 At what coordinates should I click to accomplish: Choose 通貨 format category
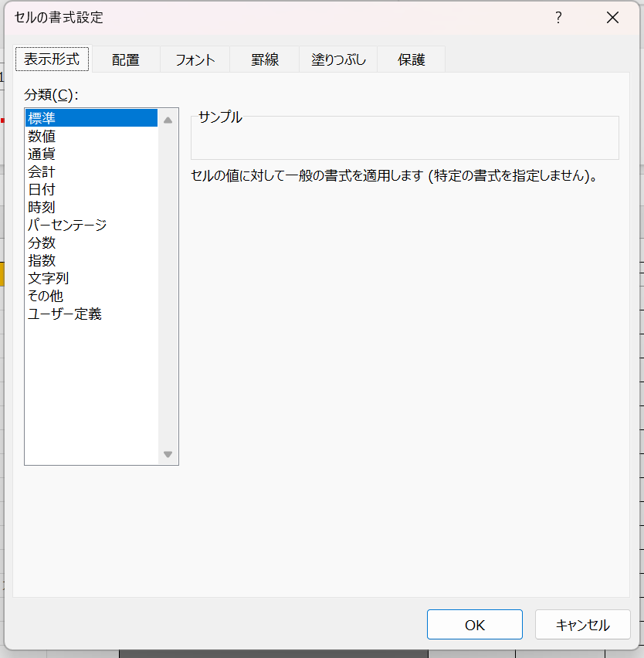42,154
